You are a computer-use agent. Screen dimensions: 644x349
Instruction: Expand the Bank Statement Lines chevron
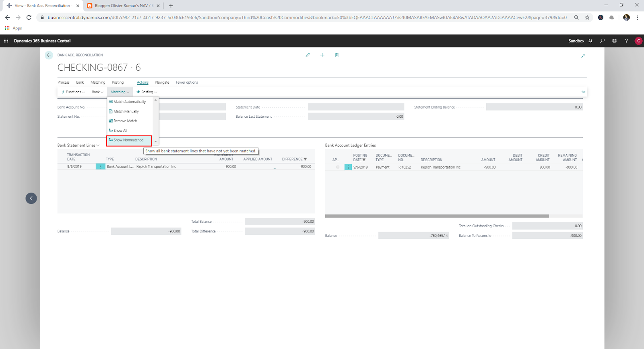(98, 146)
